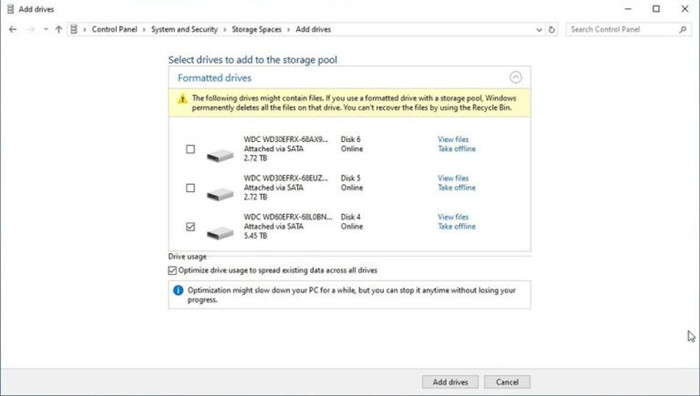Viewport: 700px width, 396px height.
Task: Go back using the back arrow
Action: pos(12,29)
